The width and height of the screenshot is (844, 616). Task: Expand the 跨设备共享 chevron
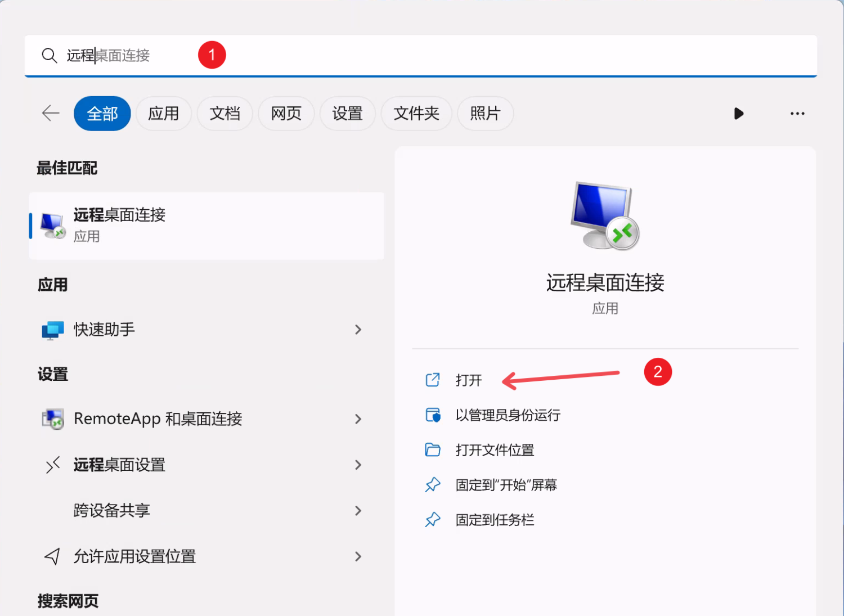[x=358, y=510]
